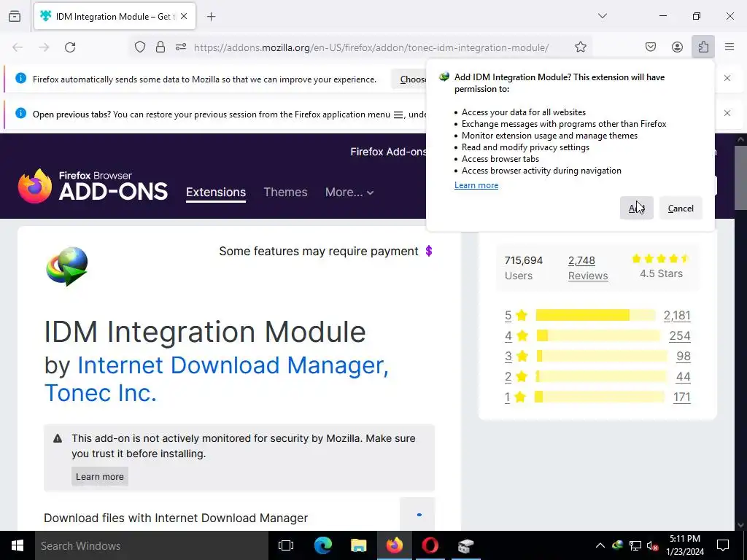Image resolution: width=747 pixels, height=560 pixels.
Task: Expand the More… dropdown menu
Action: pos(349,192)
